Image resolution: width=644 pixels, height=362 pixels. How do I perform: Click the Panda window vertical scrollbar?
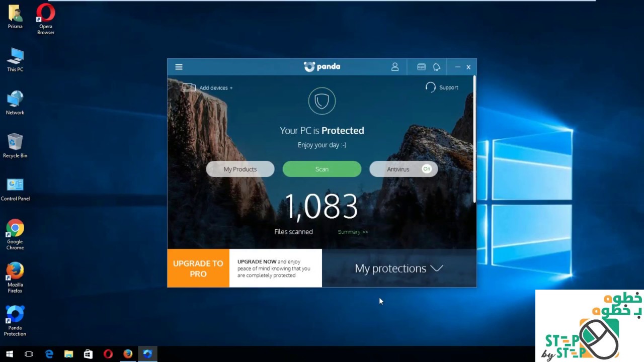(x=474, y=139)
